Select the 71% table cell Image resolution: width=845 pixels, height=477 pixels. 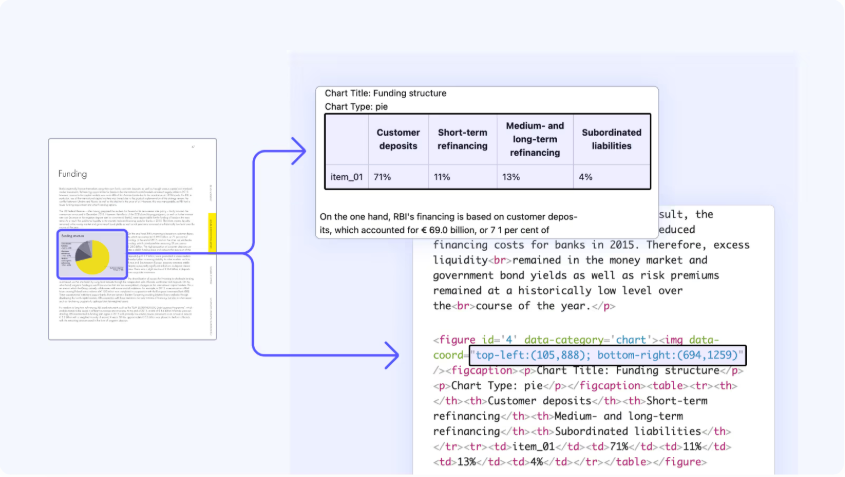pos(398,177)
